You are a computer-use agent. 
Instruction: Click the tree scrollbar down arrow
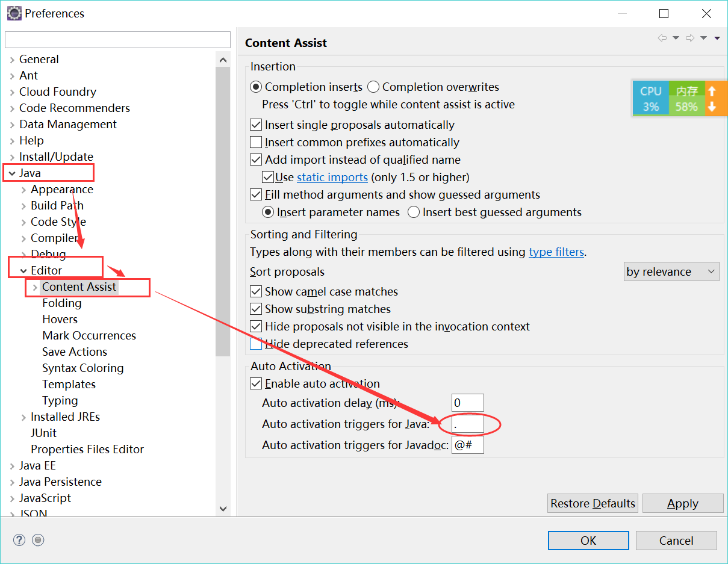(223, 509)
